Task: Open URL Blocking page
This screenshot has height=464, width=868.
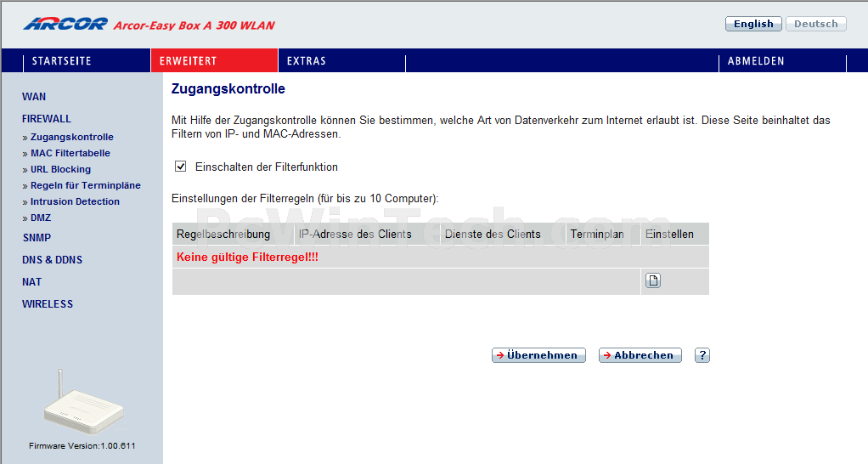Action: coord(60,169)
